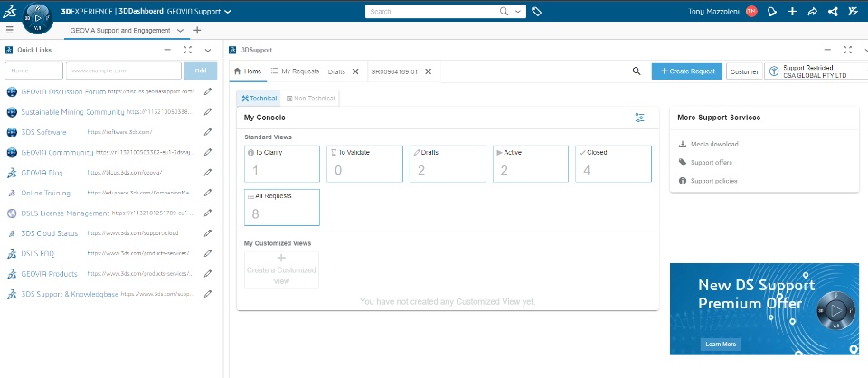Click the tag icon beside search
The width and height of the screenshot is (868, 378).
[x=536, y=11]
